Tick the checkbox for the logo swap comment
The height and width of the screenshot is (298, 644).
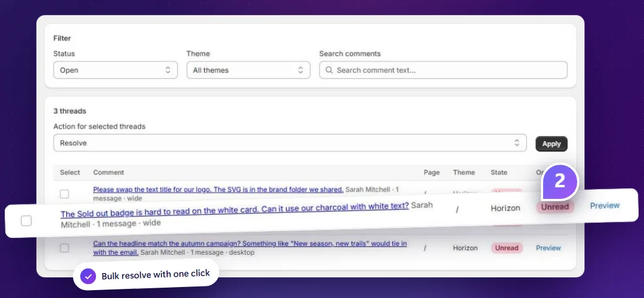point(64,194)
